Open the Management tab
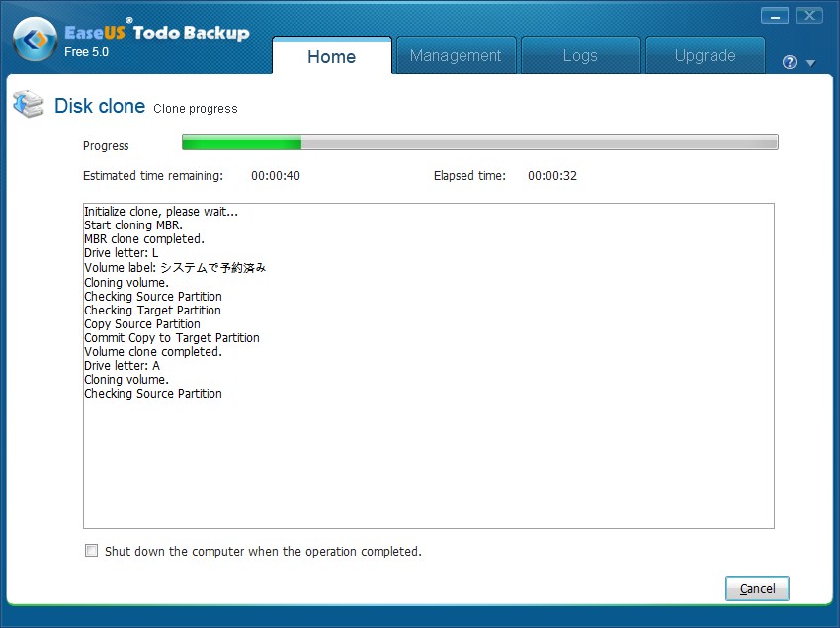This screenshot has height=628, width=840. point(456,56)
